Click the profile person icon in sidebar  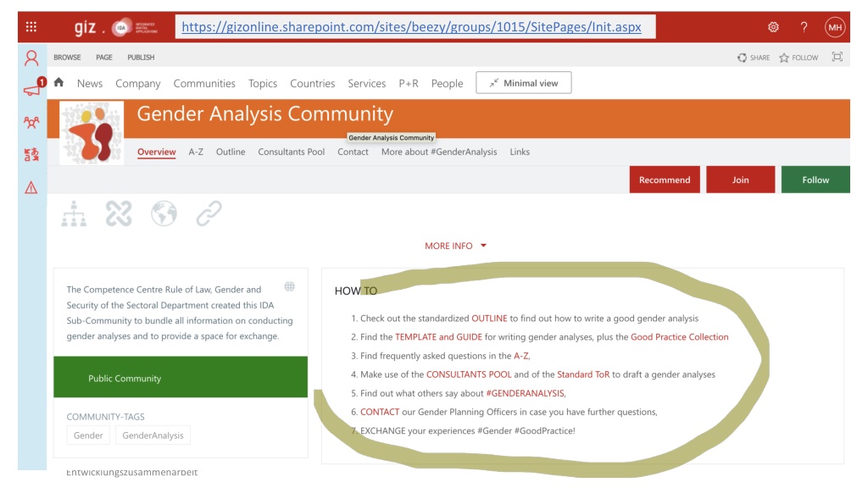[31, 58]
